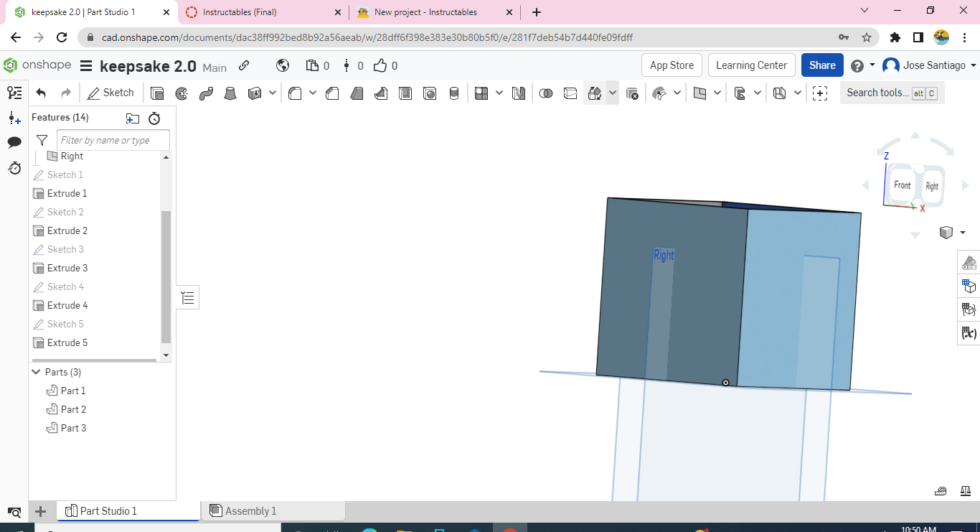The width and height of the screenshot is (980, 532).
Task: Expand the Fillet tool dropdown arrow
Action: coord(313,93)
